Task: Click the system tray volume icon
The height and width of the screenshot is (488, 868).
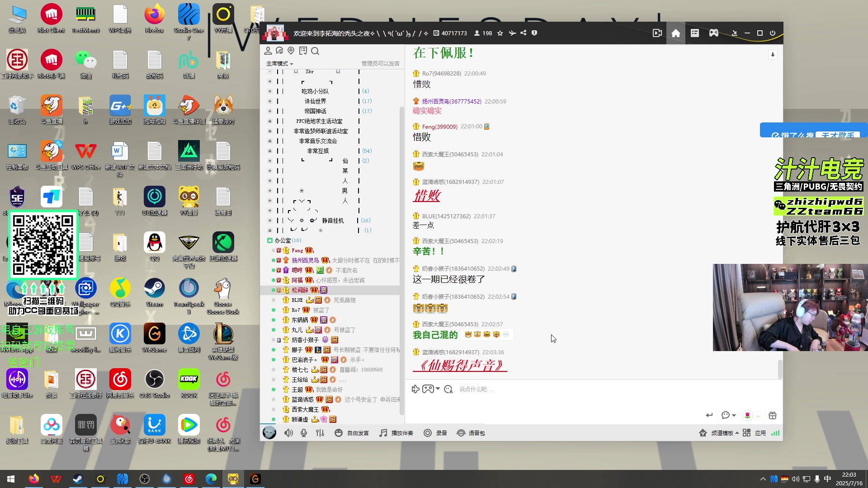Action: point(795,479)
